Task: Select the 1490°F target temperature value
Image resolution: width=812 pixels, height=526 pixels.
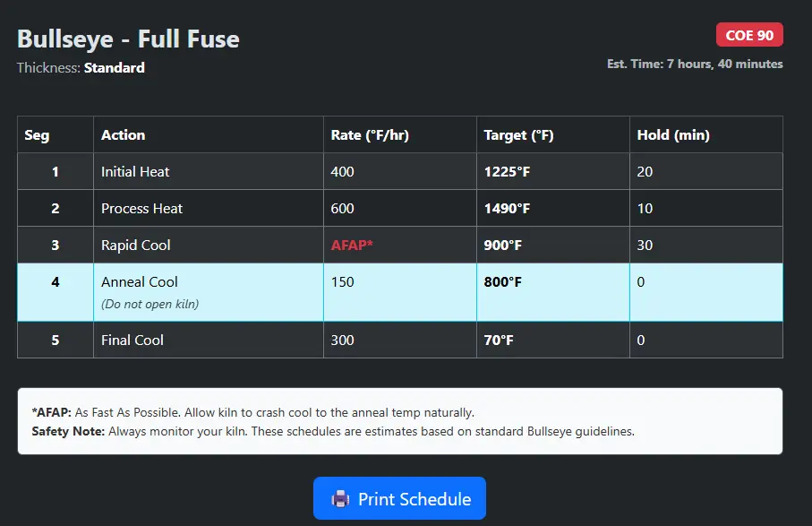Action: (x=505, y=208)
